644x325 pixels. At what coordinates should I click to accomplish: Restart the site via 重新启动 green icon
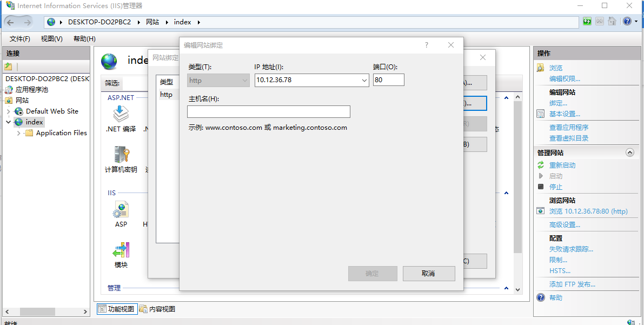click(540, 164)
